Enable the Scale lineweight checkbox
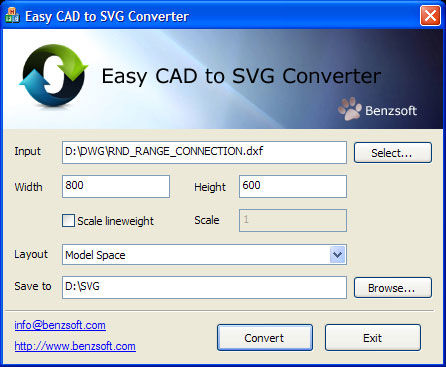446x367 pixels. point(68,220)
